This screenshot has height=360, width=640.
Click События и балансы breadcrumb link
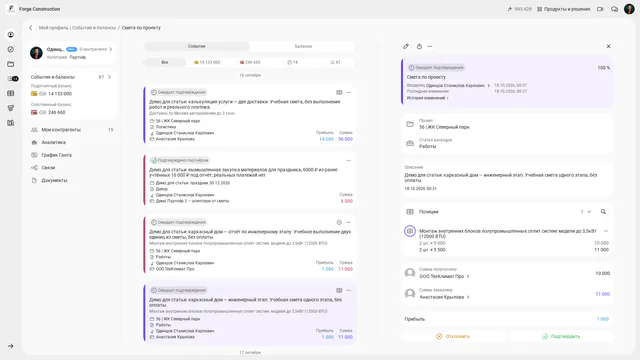click(x=94, y=28)
